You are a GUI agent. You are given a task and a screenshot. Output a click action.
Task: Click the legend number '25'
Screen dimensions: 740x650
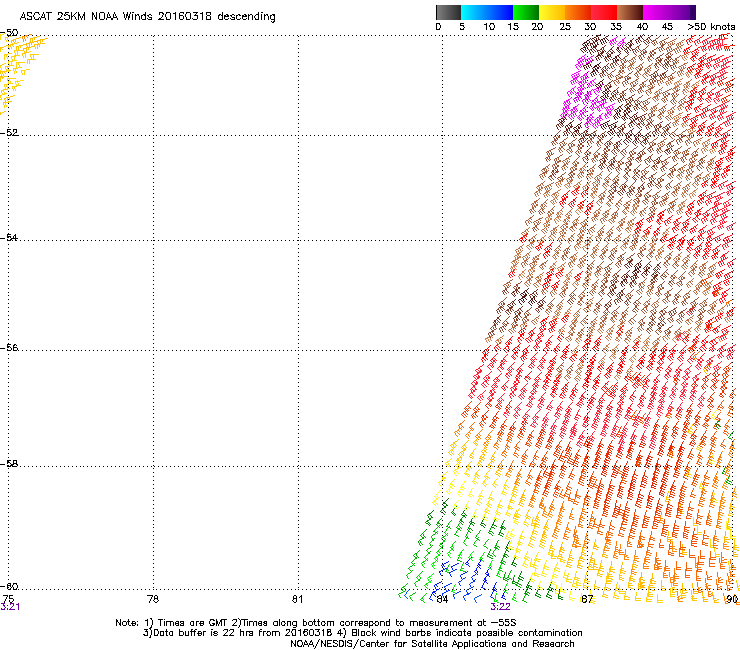pos(565,27)
